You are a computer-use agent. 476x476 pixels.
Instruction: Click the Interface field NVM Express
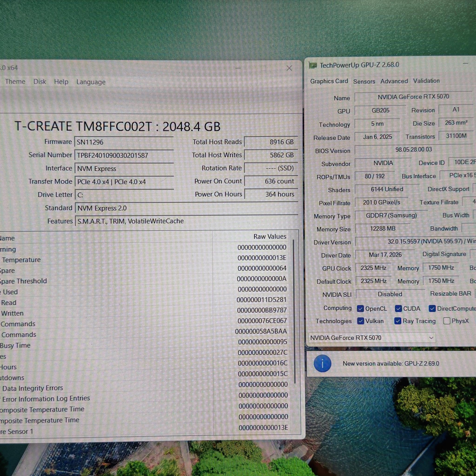(x=124, y=169)
